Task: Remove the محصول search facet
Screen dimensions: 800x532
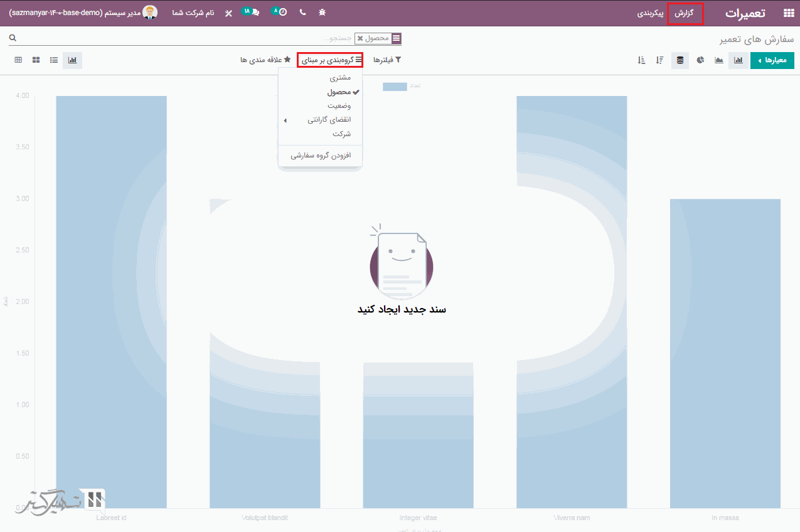Action: point(360,38)
